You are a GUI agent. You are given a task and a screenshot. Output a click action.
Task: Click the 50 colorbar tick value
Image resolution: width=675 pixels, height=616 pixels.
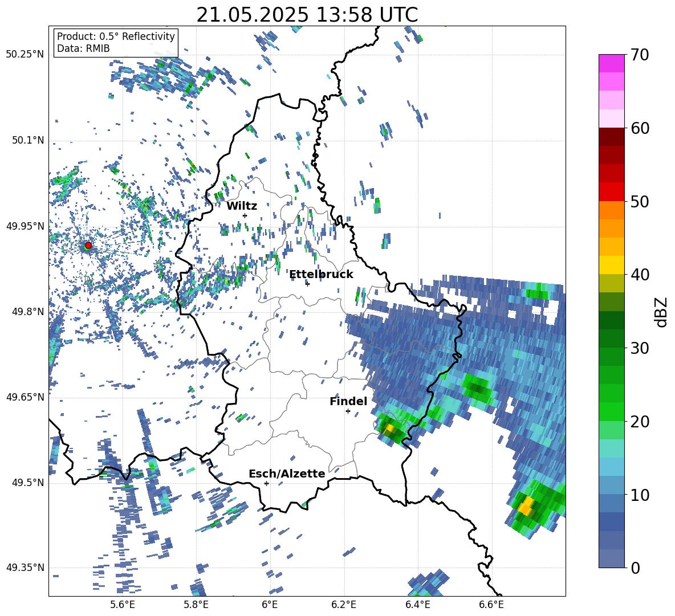(x=640, y=201)
